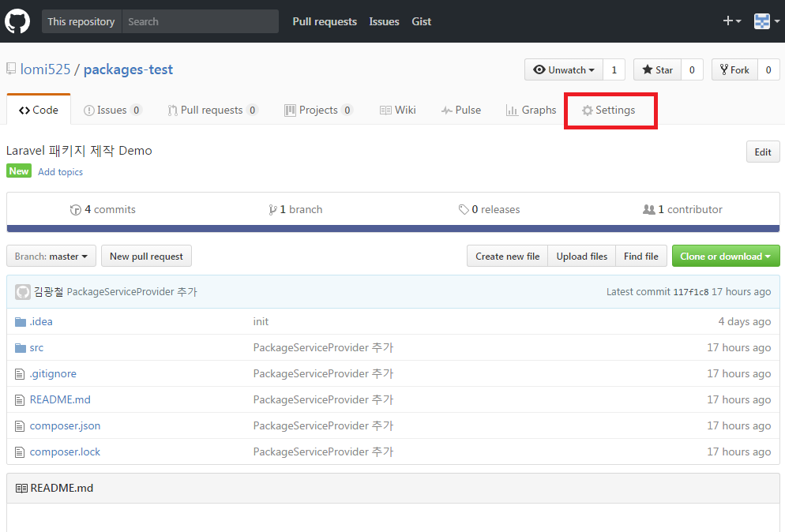Click the branch icon beside 1 branch
Screen dimensions: 785x532
click(x=272, y=210)
